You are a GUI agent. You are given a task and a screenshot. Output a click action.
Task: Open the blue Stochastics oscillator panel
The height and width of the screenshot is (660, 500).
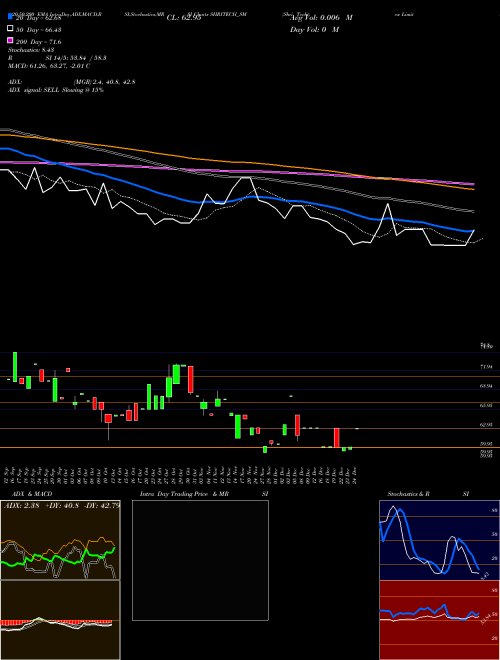439,540
